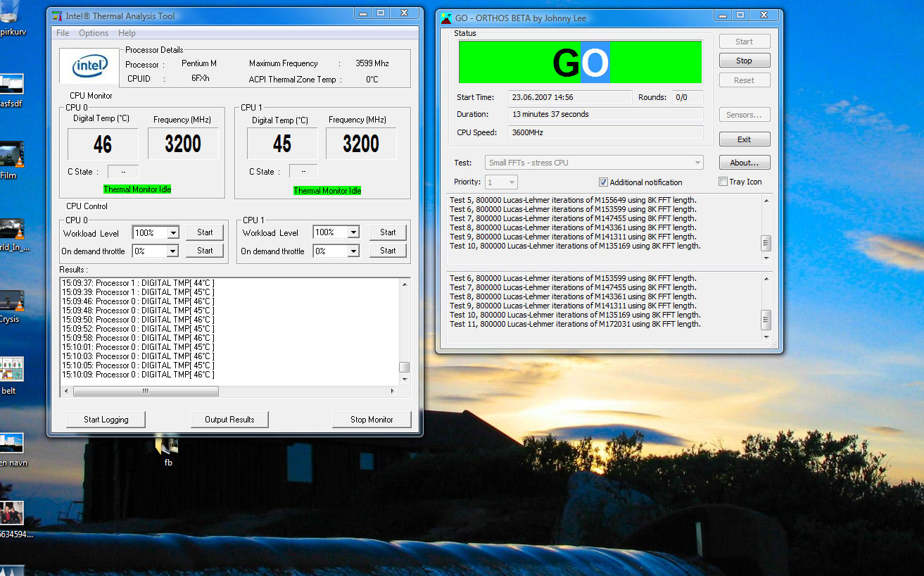
Task: Open the Test type dropdown in ORTHOS
Action: pos(594,163)
